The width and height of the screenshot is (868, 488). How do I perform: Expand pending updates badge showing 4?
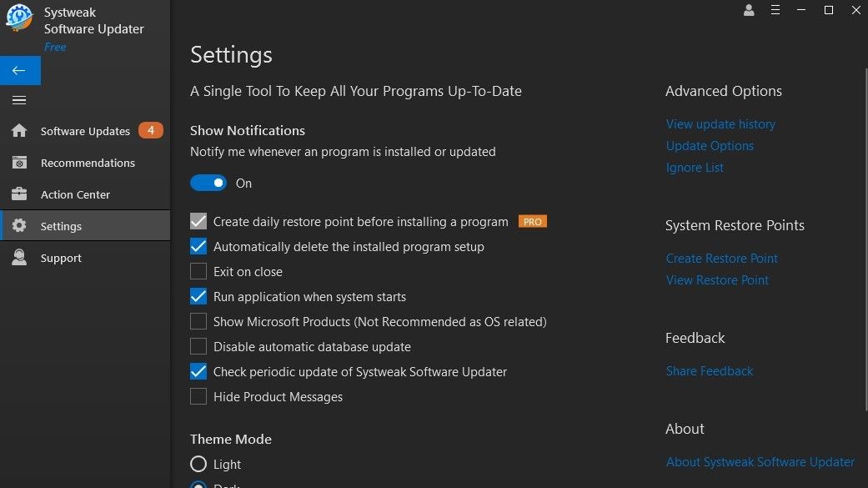tap(151, 130)
